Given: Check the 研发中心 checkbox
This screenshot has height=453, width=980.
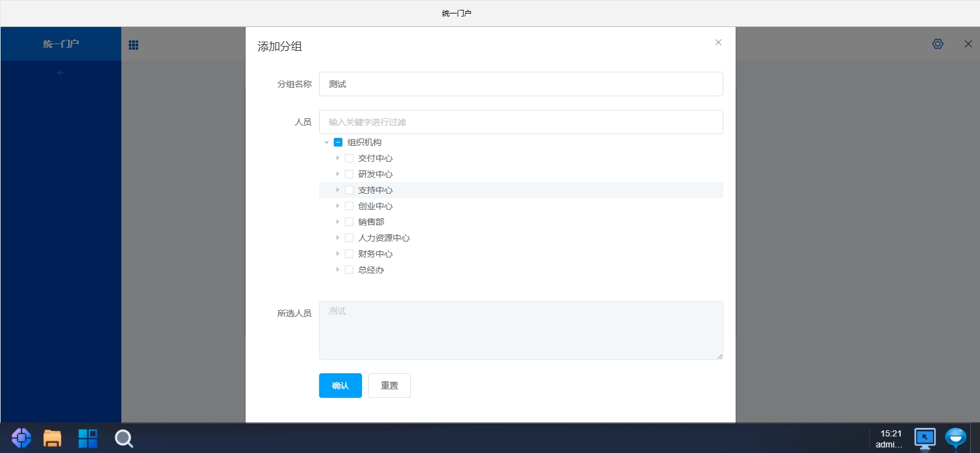Looking at the screenshot, I should pyautogui.click(x=349, y=174).
